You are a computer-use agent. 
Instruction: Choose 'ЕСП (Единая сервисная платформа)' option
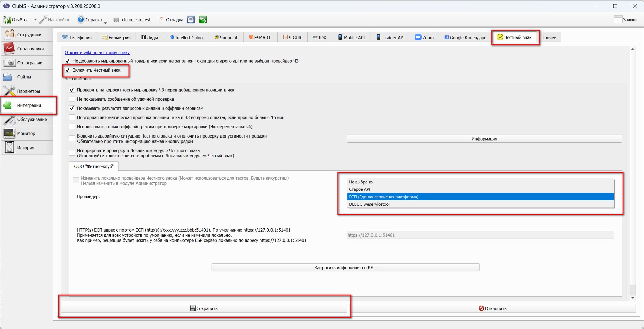point(481,197)
